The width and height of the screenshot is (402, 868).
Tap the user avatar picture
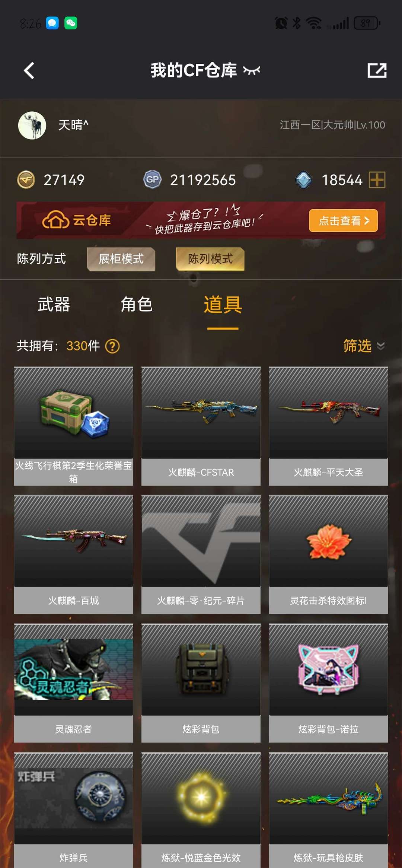32,125
